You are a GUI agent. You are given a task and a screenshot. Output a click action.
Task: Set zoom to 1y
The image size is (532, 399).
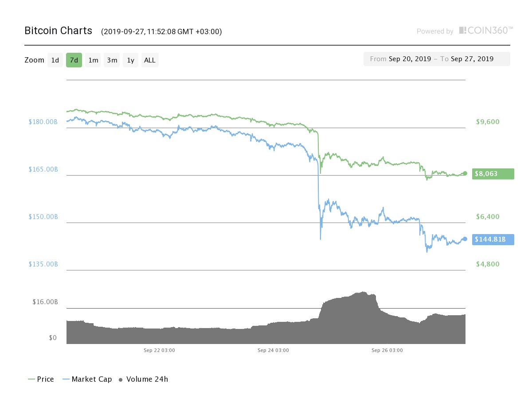point(130,60)
